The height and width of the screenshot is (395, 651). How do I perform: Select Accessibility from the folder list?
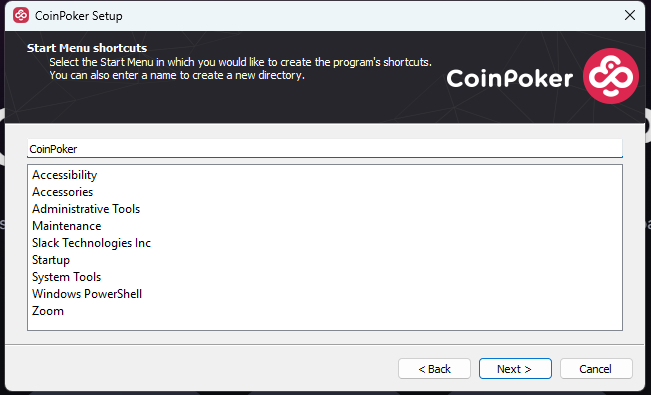(64, 175)
